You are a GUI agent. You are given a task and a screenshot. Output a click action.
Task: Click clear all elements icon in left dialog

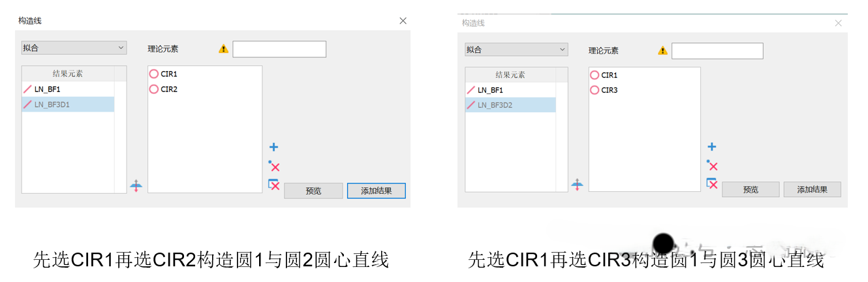point(274,185)
